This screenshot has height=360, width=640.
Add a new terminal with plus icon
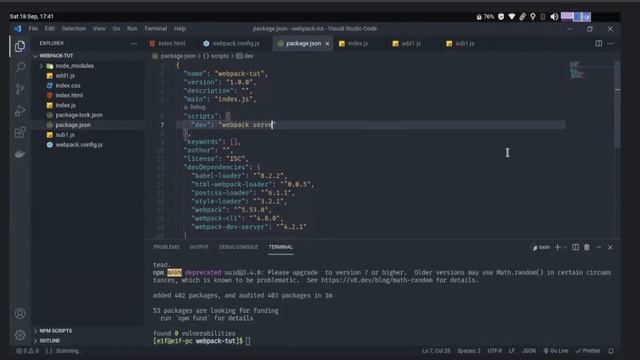(x=557, y=247)
